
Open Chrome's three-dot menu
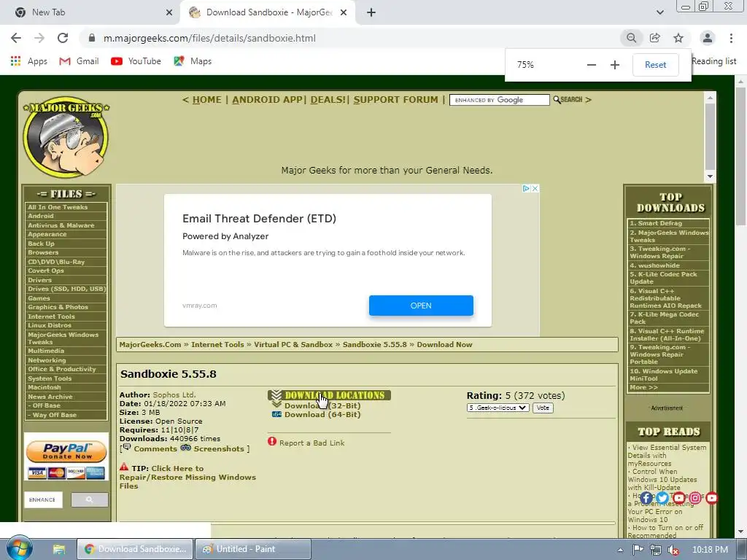click(x=731, y=38)
